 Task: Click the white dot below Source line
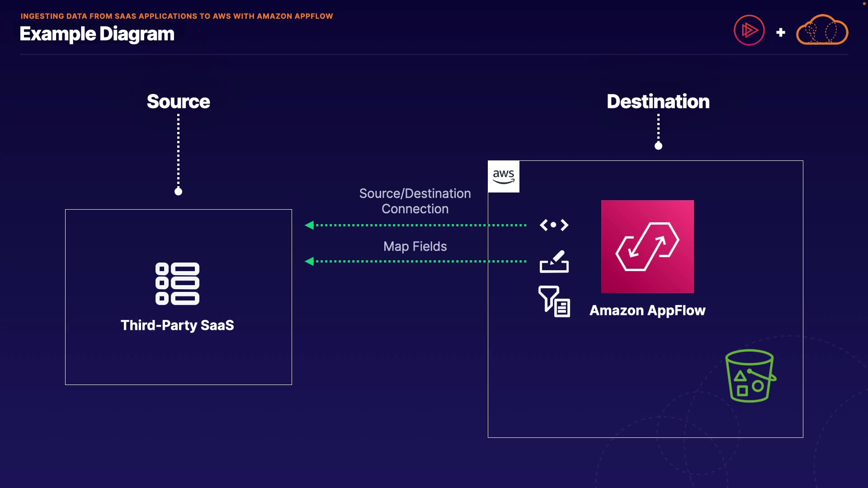(178, 192)
